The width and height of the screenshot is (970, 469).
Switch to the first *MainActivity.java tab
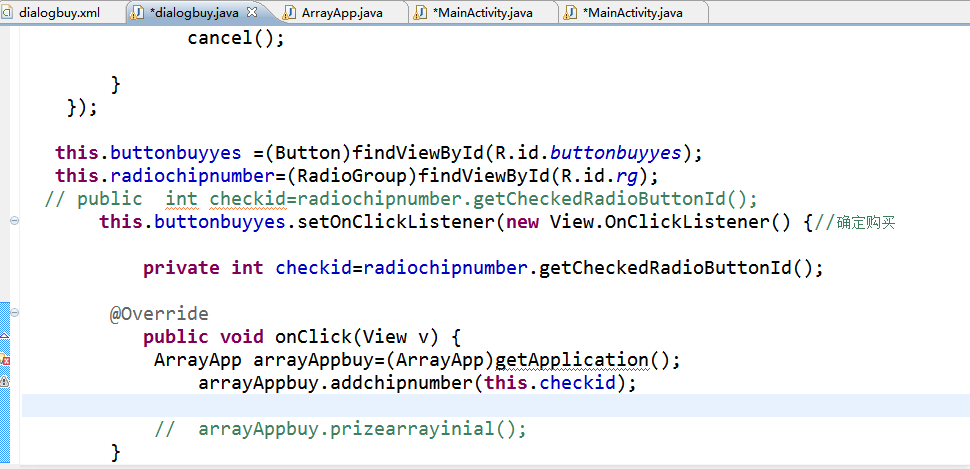482,12
